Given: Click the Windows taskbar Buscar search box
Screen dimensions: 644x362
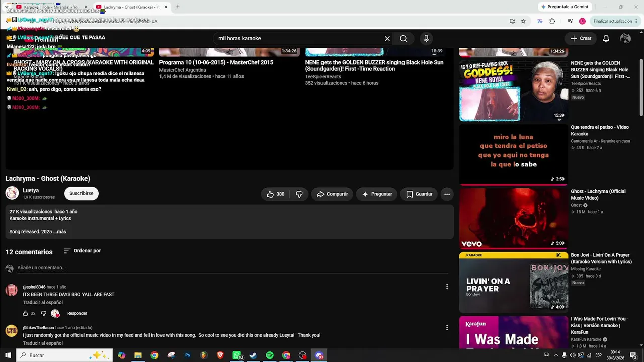Looking at the screenshot, I should pos(64,355).
